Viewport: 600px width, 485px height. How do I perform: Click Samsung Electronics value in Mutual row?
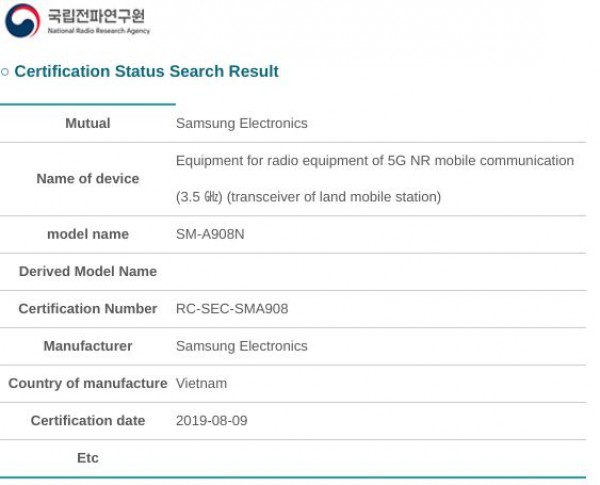click(241, 123)
